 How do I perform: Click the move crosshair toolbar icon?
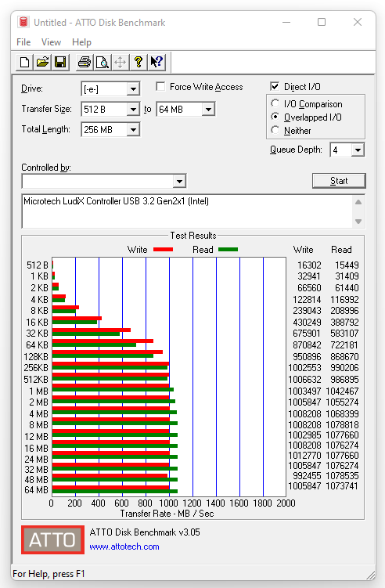pos(120,62)
